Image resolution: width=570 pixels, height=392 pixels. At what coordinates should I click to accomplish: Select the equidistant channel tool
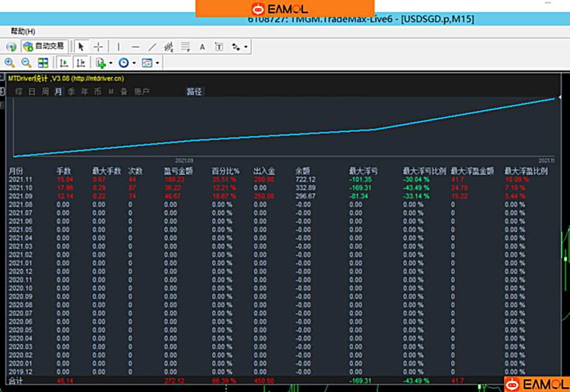point(168,47)
